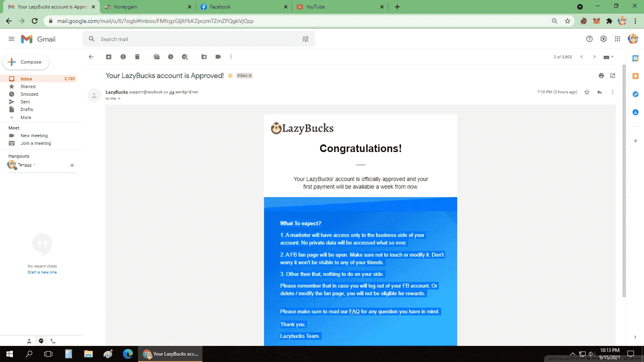Print all messages in this conversation
Screen dimensions: 644x362
tap(601, 76)
